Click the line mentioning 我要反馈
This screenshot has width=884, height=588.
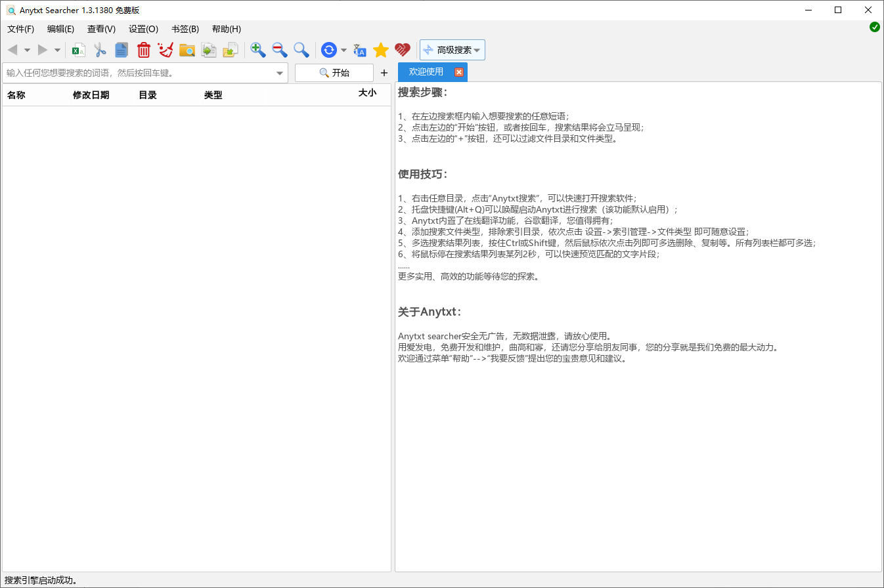pos(512,359)
